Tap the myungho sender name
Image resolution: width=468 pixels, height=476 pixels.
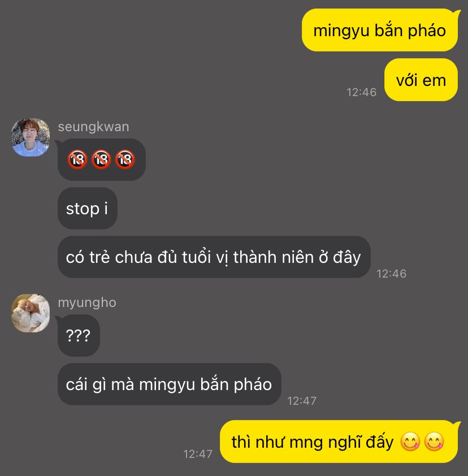click(x=87, y=302)
